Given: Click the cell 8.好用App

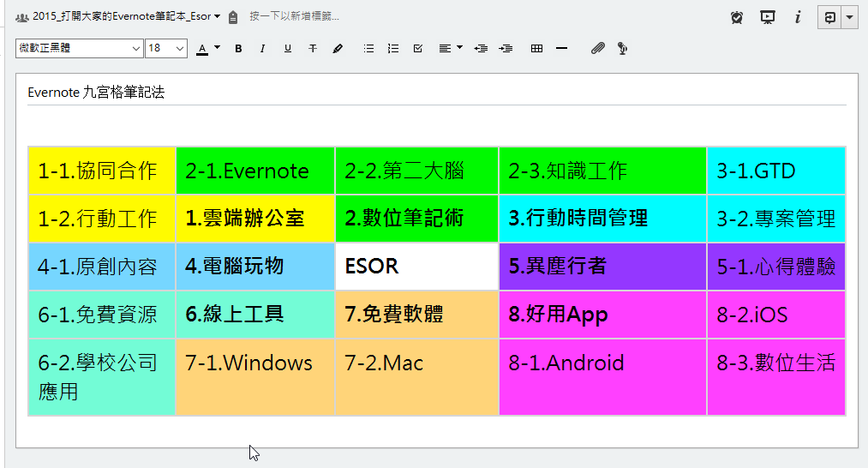Looking at the screenshot, I should coord(603,315).
